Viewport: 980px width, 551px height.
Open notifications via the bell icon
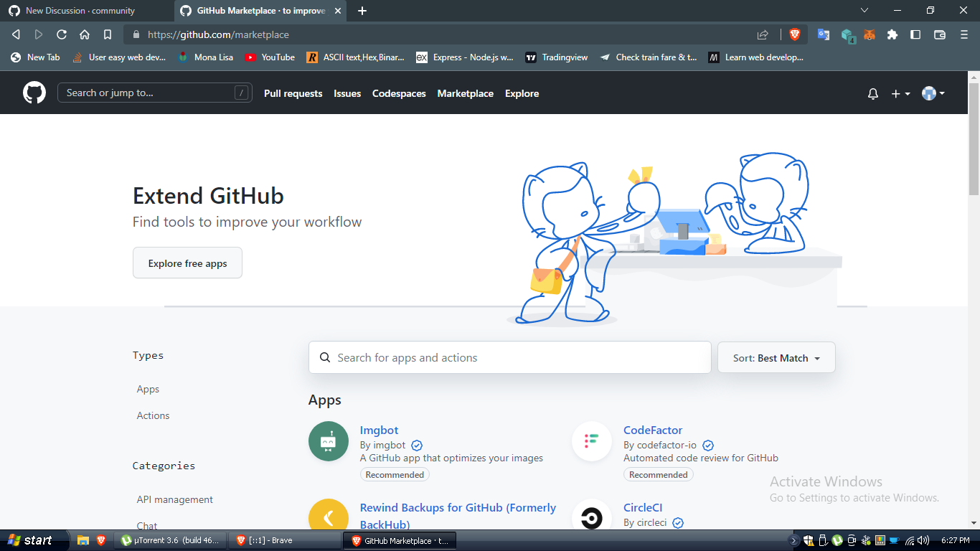872,93
